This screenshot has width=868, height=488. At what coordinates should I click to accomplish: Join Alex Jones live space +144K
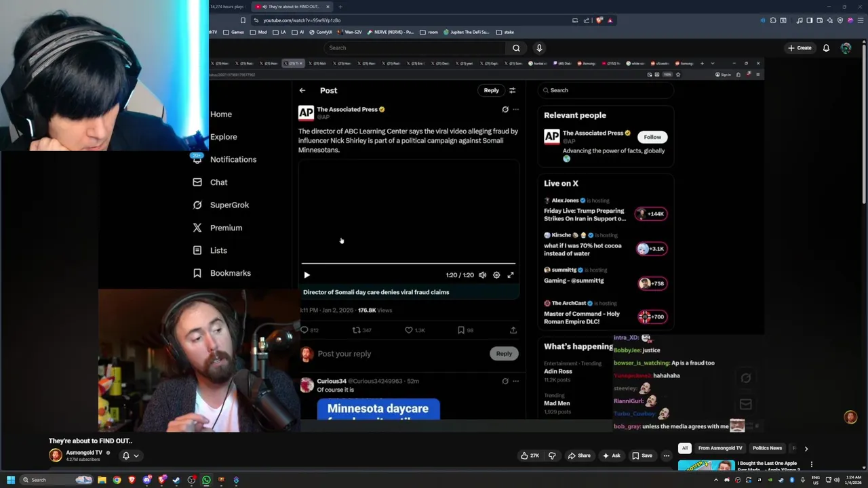coord(651,214)
